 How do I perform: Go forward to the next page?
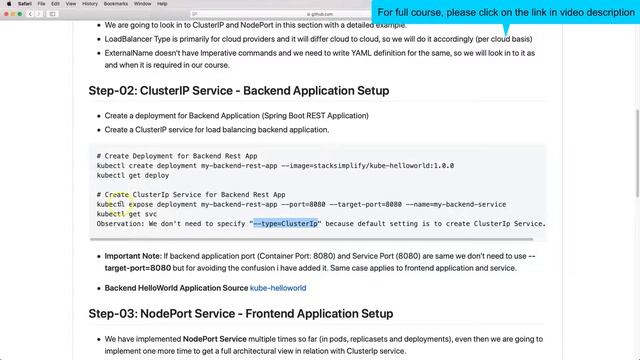click(39, 14)
